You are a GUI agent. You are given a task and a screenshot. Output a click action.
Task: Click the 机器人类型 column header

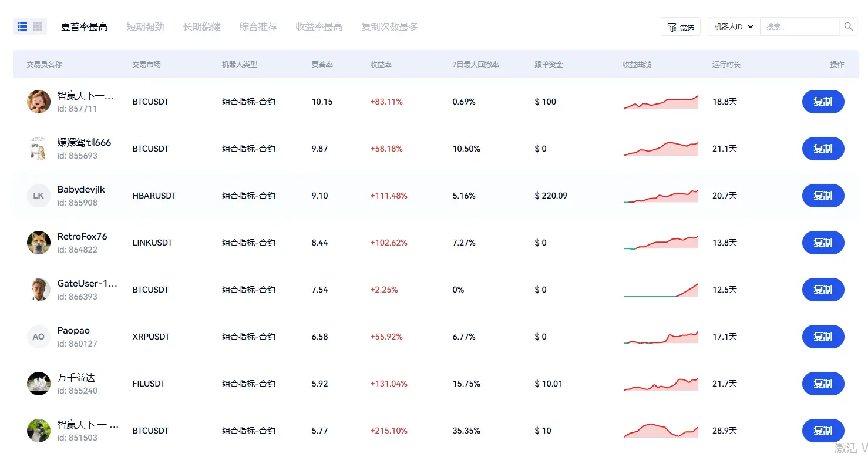click(x=240, y=65)
